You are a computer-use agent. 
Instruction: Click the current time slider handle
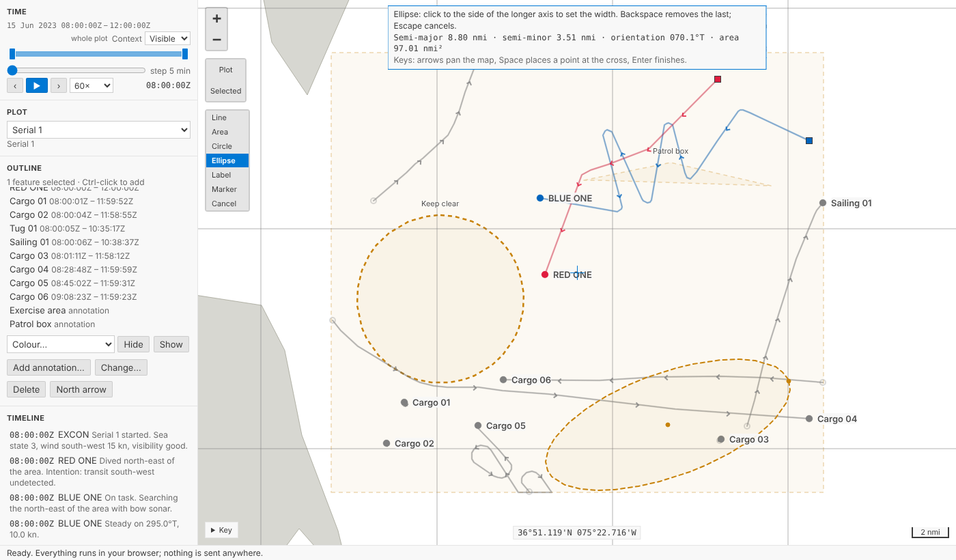(x=12, y=70)
